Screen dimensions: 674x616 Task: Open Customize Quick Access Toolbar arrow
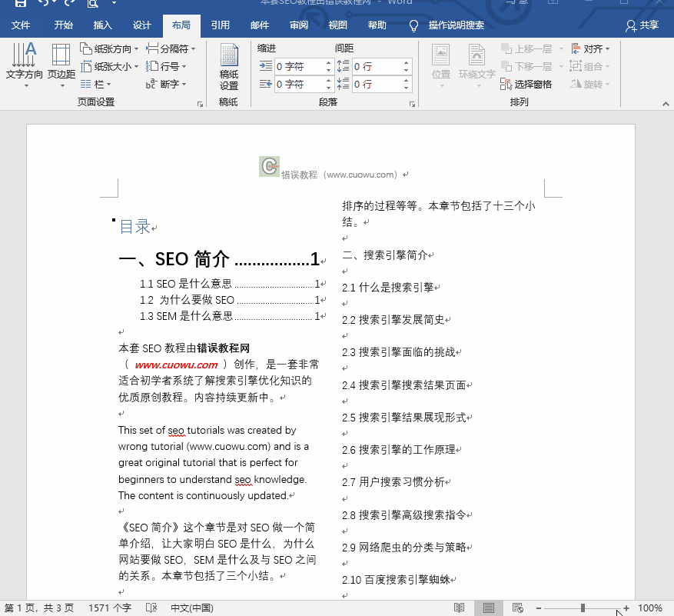pyautogui.click(x=114, y=3)
